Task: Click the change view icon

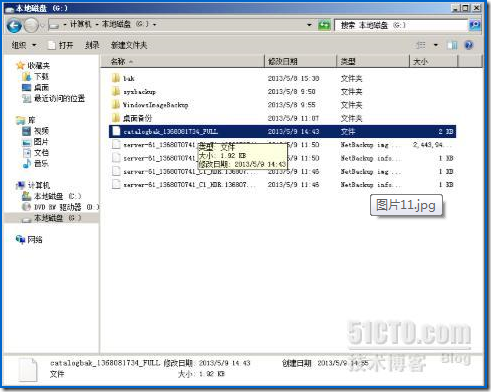Action: tap(421, 45)
